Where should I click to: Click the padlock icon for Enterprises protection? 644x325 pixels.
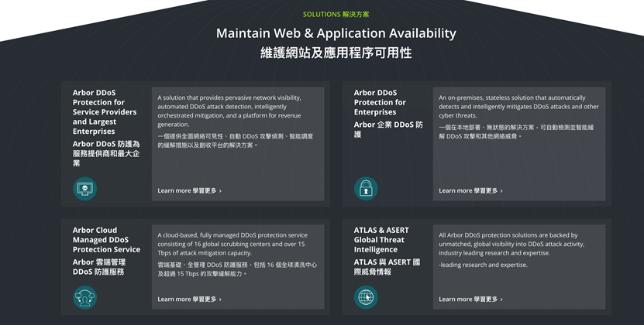coord(366,189)
